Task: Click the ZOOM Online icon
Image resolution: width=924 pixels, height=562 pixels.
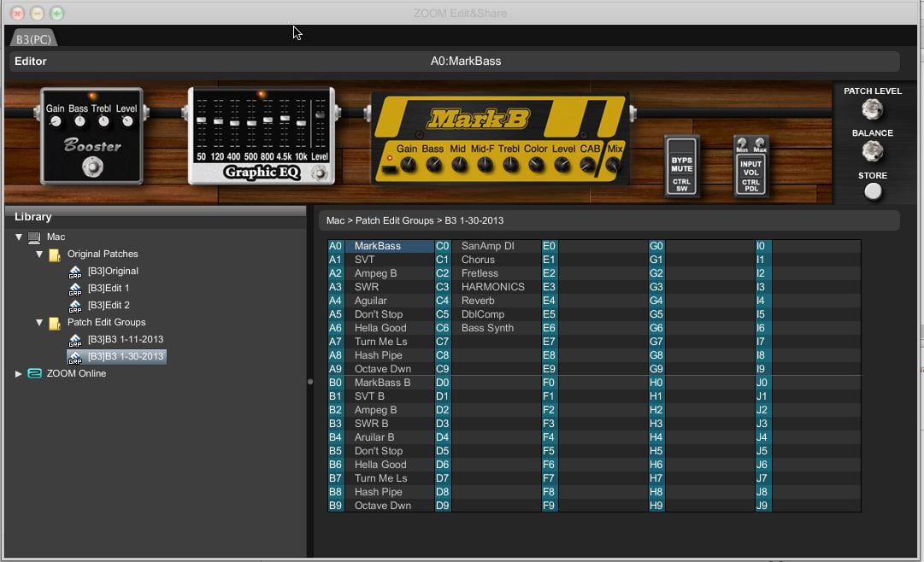Action: (x=35, y=373)
